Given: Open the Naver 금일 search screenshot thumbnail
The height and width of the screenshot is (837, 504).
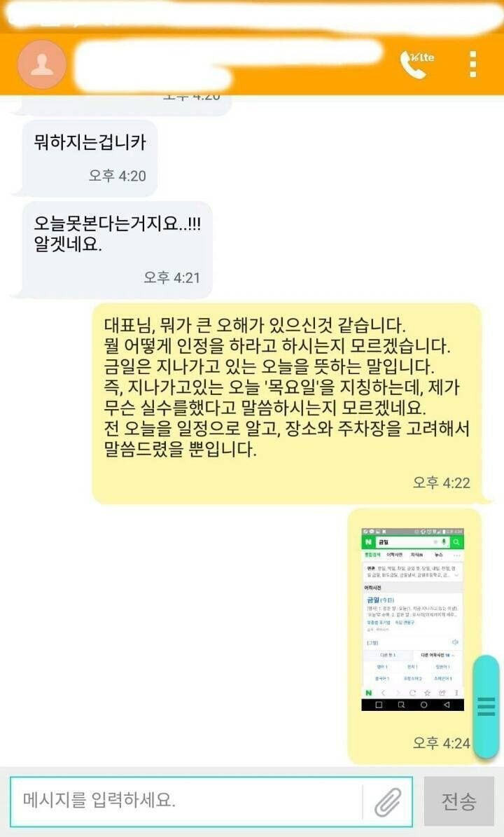Looking at the screenshot, I should coord(412,619).
